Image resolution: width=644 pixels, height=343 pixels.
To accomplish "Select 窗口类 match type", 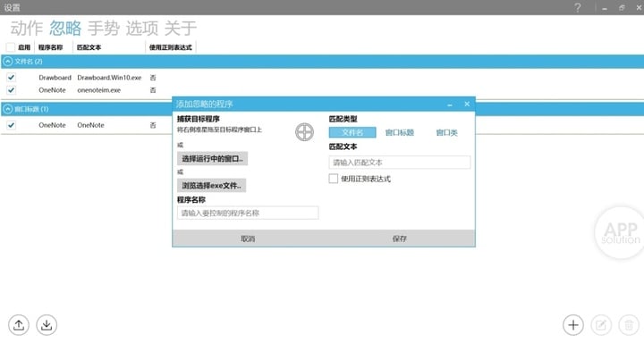I will (x=447, y=132).
